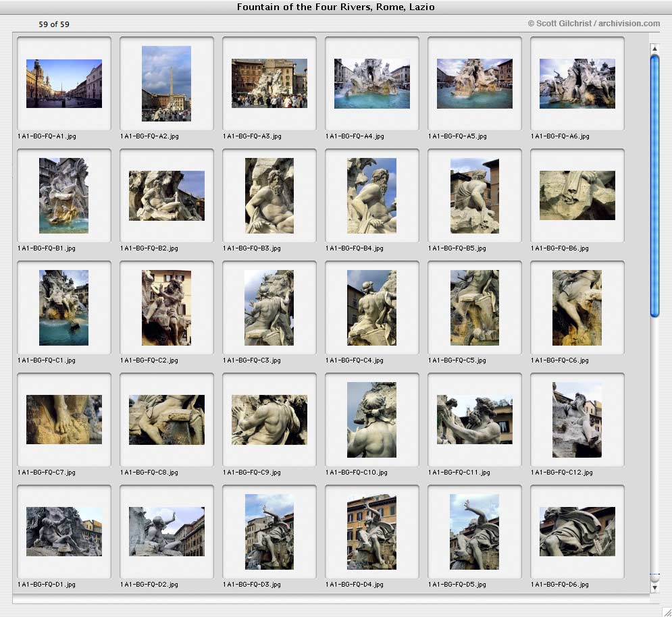Click the thumbnail image of 1A1-BG-FQ-C8.jpg
The width and height of the screenshot is (672, 617).
(x=166, y=419)
